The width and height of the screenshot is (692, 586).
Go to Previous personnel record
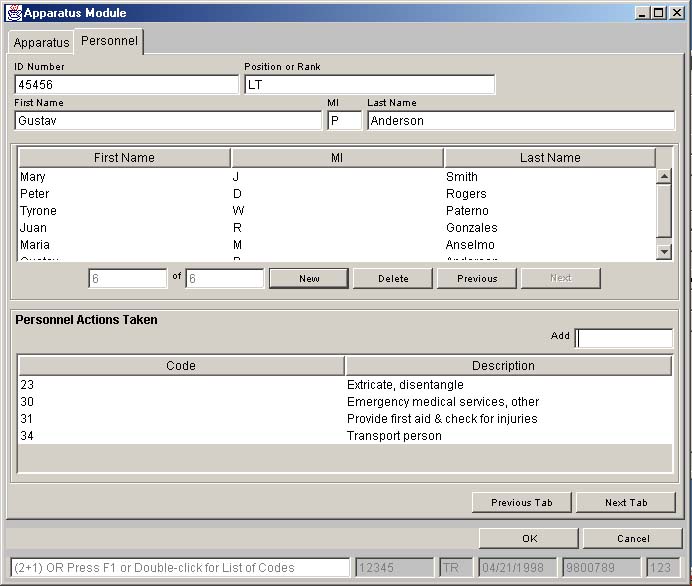click(x=477, y=279)
